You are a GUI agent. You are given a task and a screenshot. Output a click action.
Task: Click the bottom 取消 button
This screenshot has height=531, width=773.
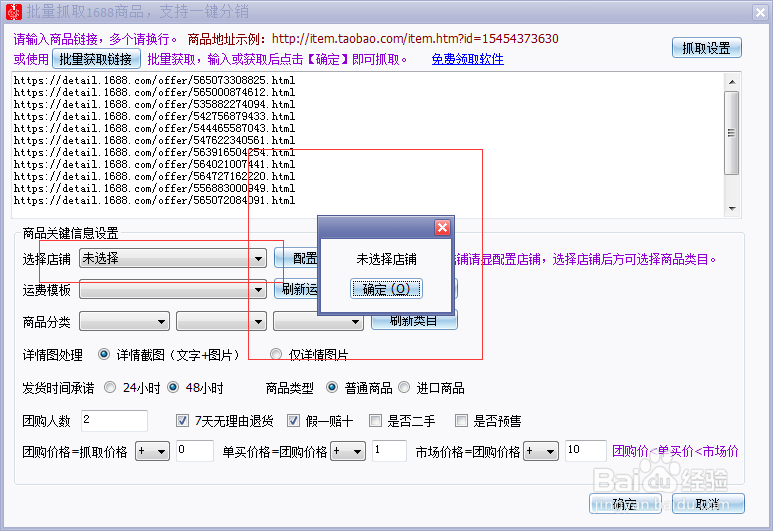coord(708,503)
